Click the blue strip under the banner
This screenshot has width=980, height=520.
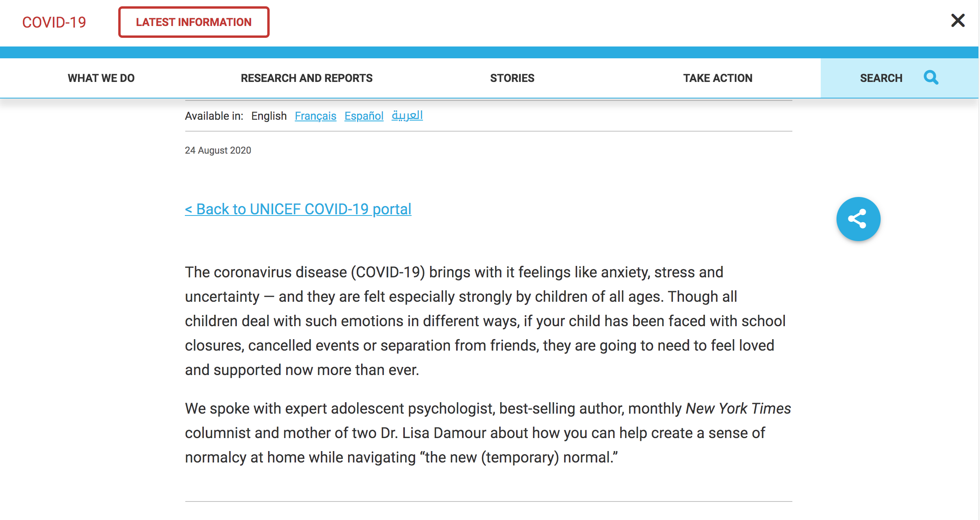(x=489, y=52)
